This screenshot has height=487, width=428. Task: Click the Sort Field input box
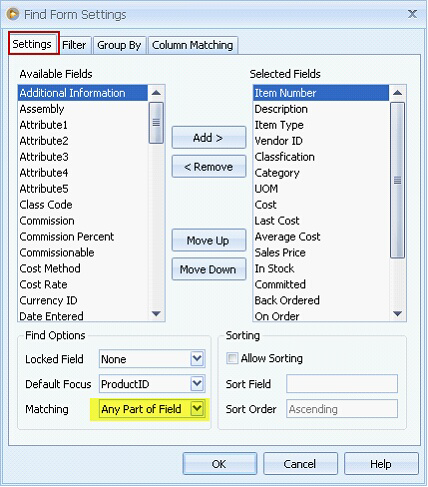(342, 384)
